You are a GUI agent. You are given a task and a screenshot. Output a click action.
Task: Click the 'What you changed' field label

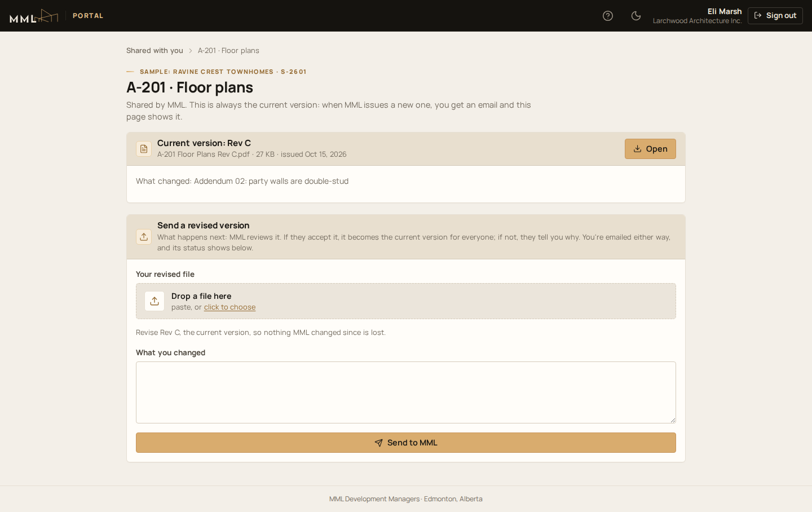(170, 352)
